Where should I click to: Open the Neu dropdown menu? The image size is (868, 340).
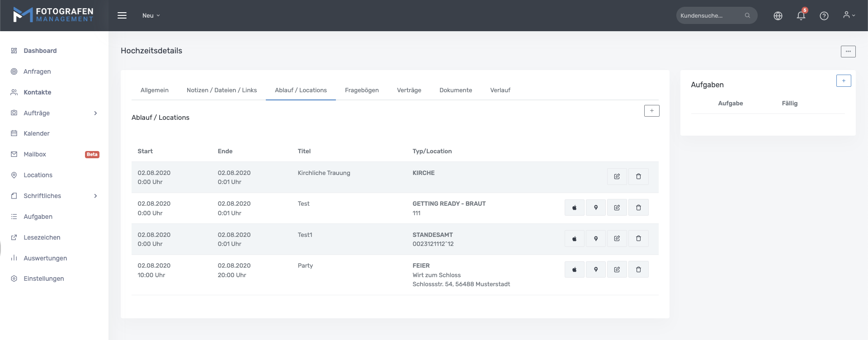(151, 15)
